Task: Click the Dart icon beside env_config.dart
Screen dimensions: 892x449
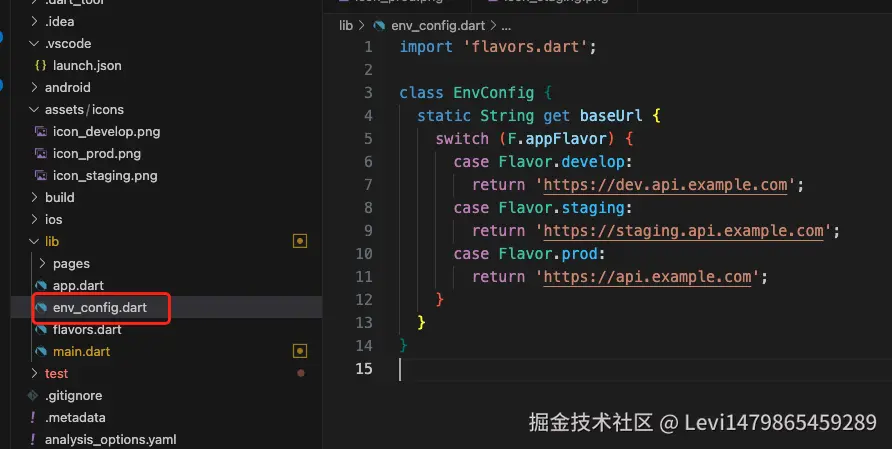Action: (x=41, y=307)
